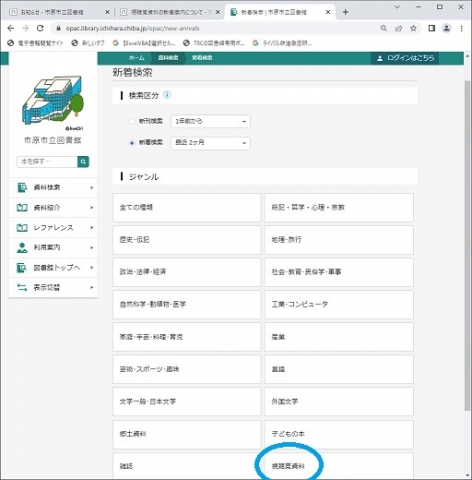
Task: Open the Chrome profile avatar
Action: click(x=447, y=28)
